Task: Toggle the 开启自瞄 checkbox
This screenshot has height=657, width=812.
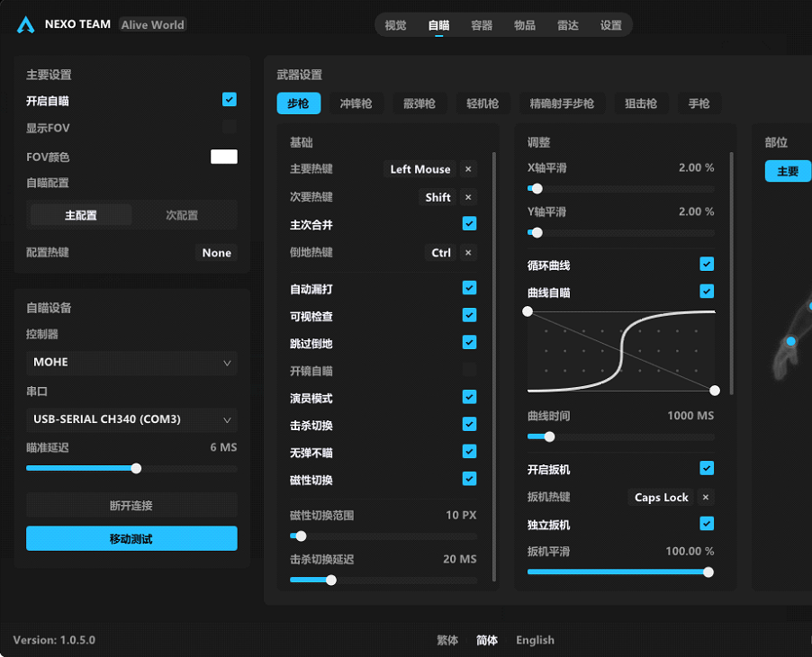Action: (x=230, y=100)
